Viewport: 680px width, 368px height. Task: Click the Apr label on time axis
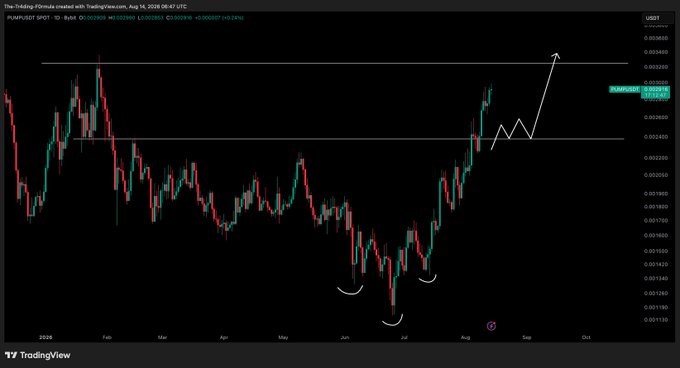point(224,337)
